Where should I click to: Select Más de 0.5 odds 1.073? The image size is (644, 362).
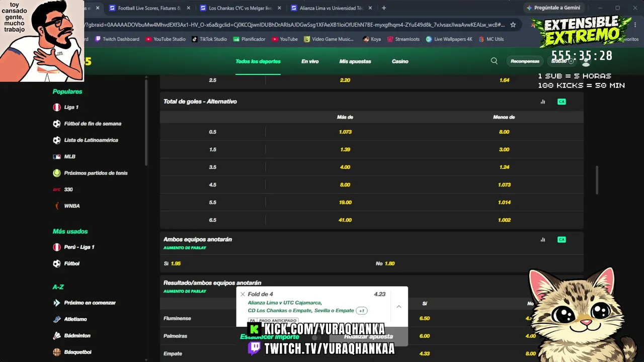point(345,132)
